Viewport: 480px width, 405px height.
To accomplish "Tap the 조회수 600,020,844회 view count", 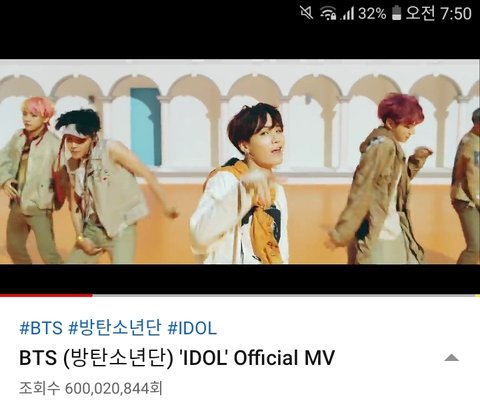I will (91, 388).
